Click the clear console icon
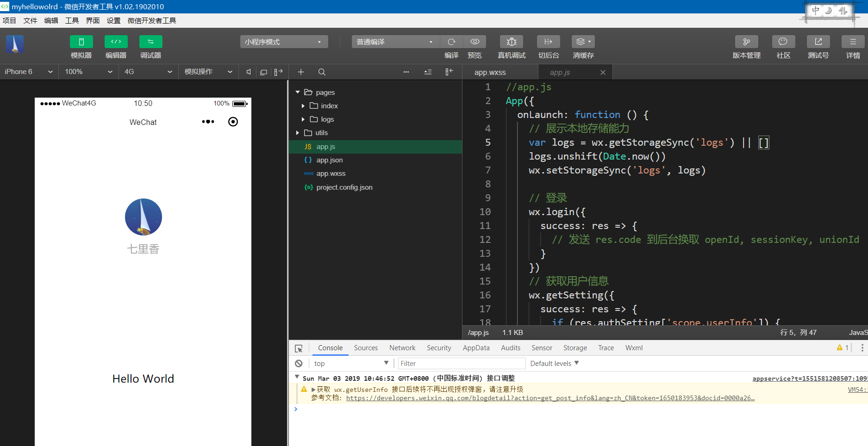 [299, 364]
